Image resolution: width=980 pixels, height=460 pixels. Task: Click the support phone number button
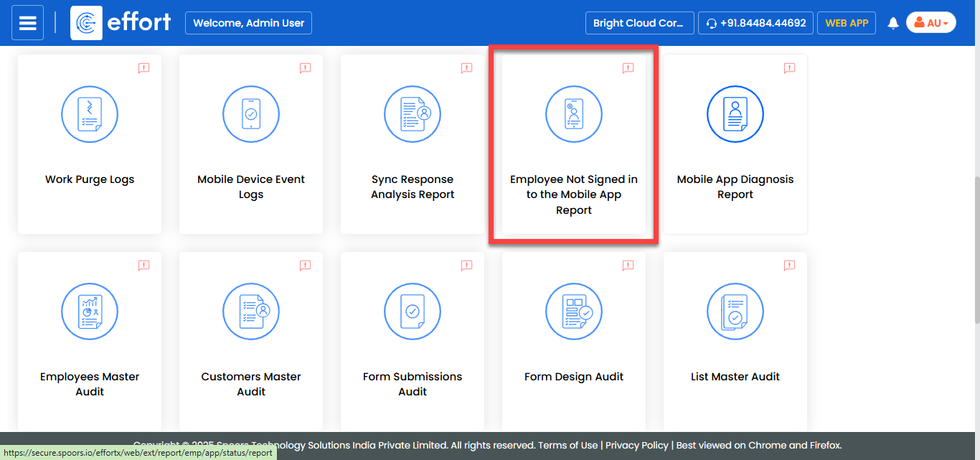coord(756,23)
